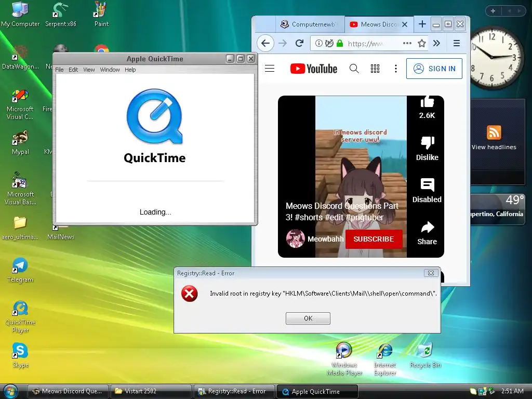Screen dimensions: 532x399
Task: Open the QuickTime Help menu
Action: coord(130,70)
